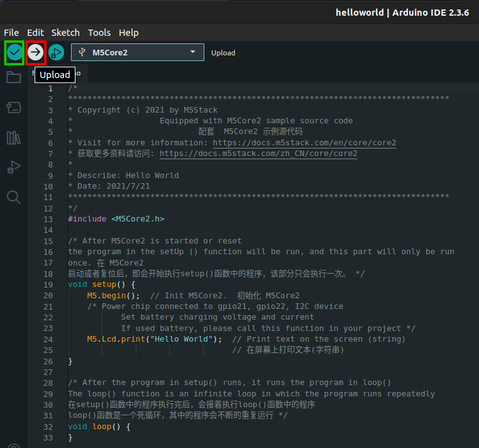
Task: Open the Sketchbook folder in sidebar
Action: click(13, 77)
